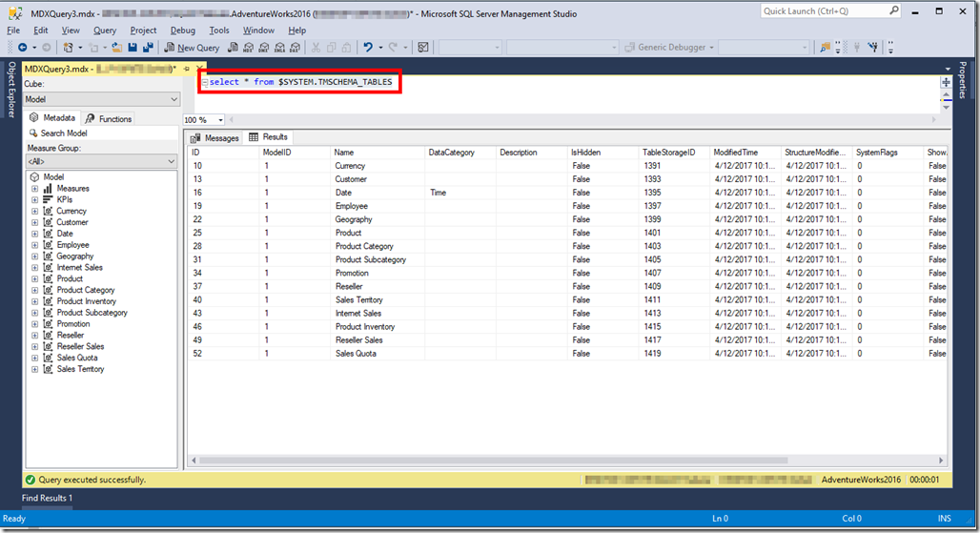Click the results scroll-right arrow
The width and height of the screenshot is (980, 533).
click(941, 461)
